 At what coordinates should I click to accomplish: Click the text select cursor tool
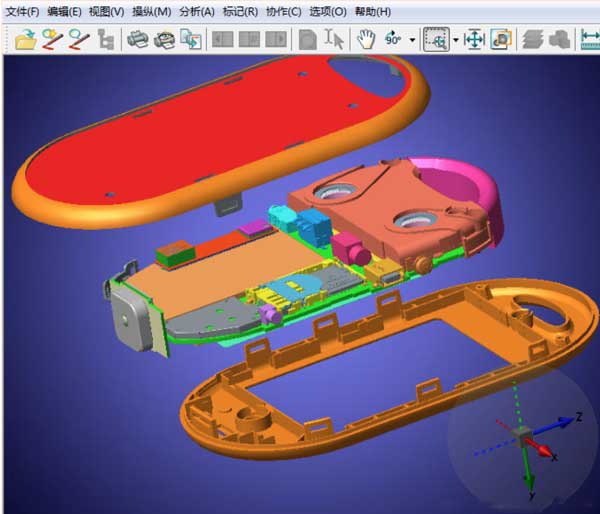[334, 39]
